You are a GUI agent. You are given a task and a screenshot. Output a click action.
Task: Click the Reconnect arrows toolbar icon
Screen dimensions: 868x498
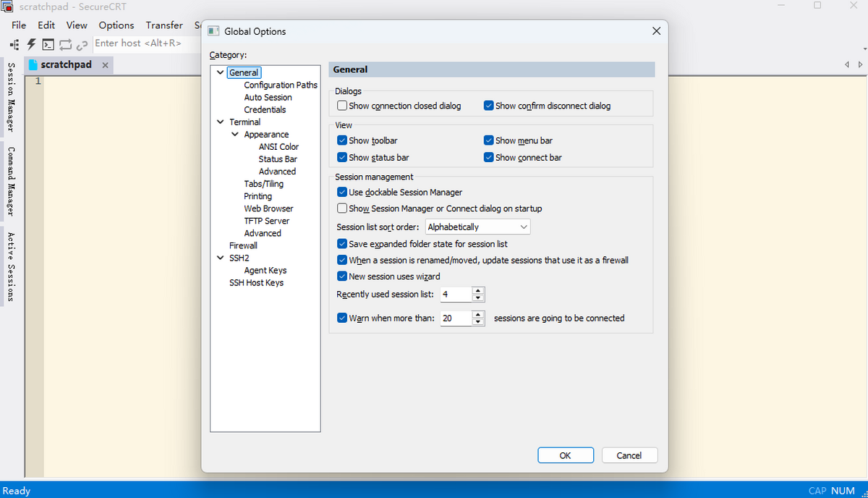[65, 44]
